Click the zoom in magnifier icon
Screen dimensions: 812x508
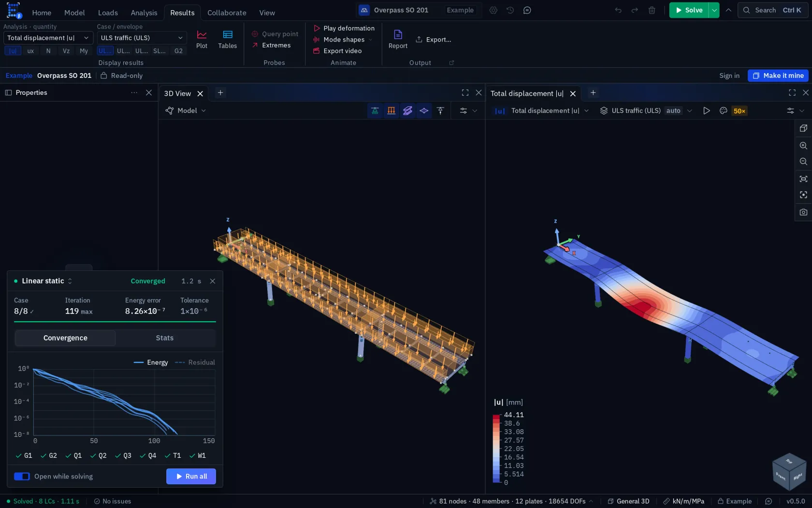click(x=803, y=146)
